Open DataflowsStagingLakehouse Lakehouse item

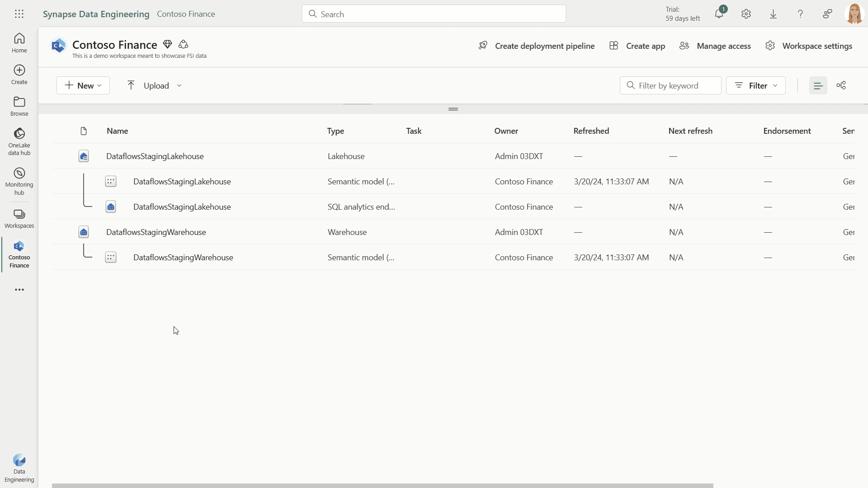[x=155, y=156]
